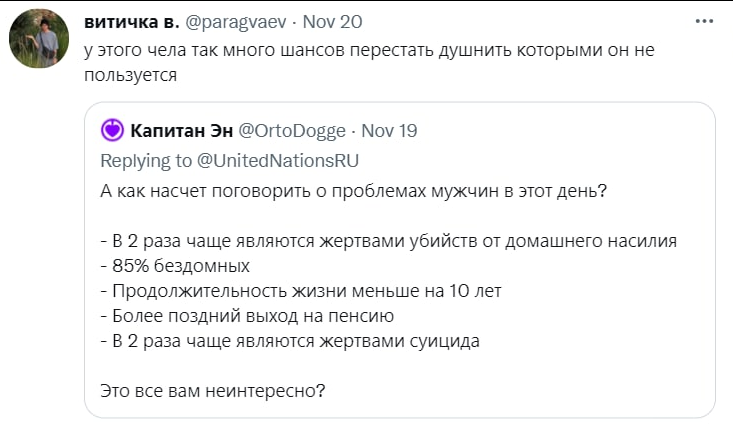Open витичка в. display name link
733x427 pixels.
[x=129, y=21]
